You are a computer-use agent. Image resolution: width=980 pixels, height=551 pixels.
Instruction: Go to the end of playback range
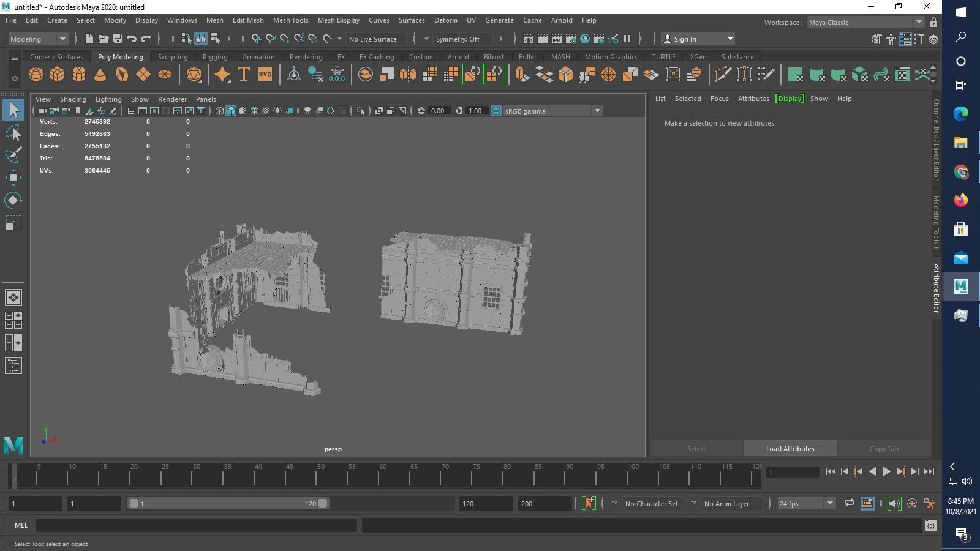(929, 471)
